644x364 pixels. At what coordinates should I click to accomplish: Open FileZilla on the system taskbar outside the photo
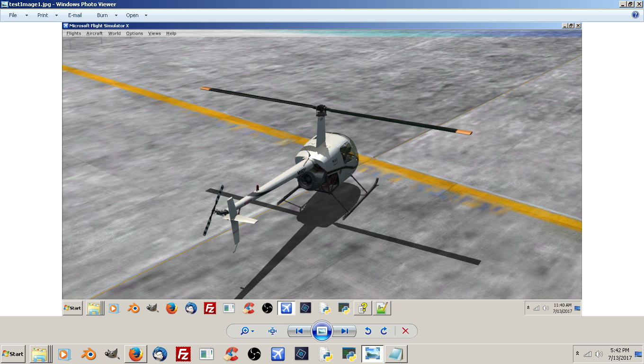[183, 354]
